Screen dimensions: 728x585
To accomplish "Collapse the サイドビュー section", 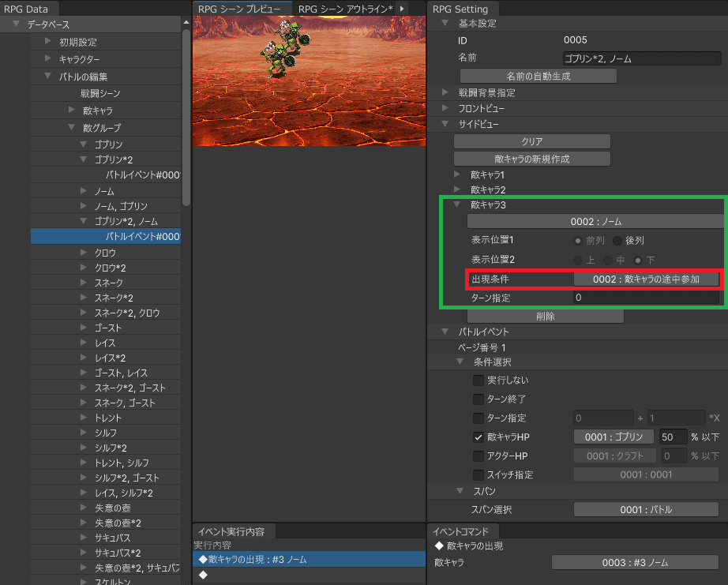I will (x=445, y=125).
